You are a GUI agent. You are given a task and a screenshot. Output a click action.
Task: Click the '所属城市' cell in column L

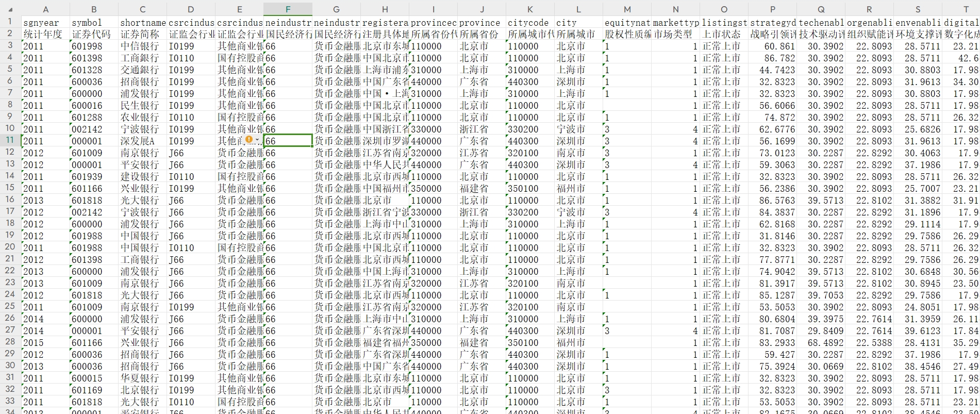[578, 34]
